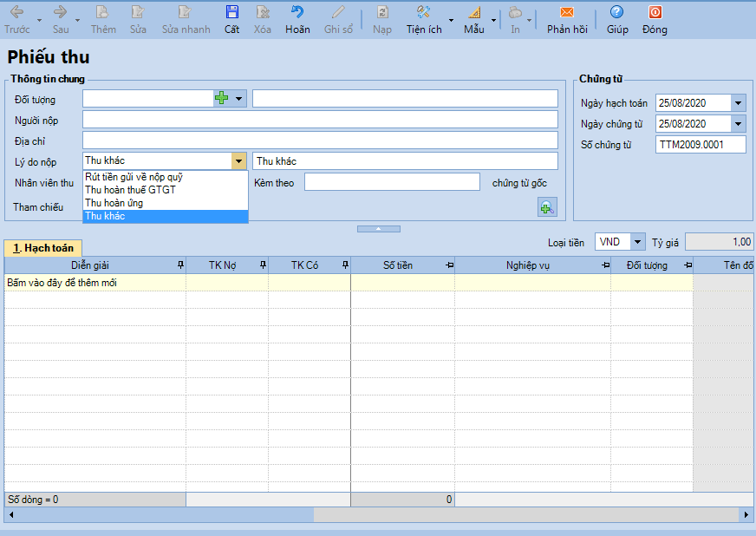Image resolution: width=756 pixels, height=536 pixels.
Task: Pin the TK Nợ column
Action: pos(262,265)
